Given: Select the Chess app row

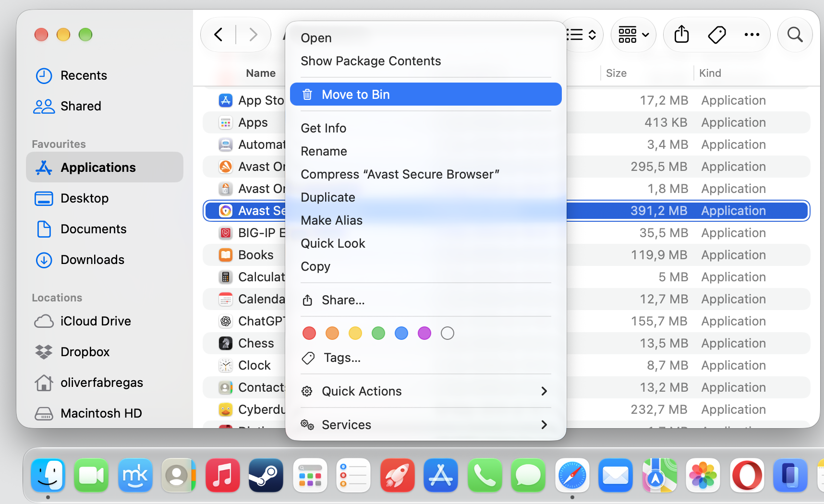Looking at the screenshot, I should (x=506, y=343).
